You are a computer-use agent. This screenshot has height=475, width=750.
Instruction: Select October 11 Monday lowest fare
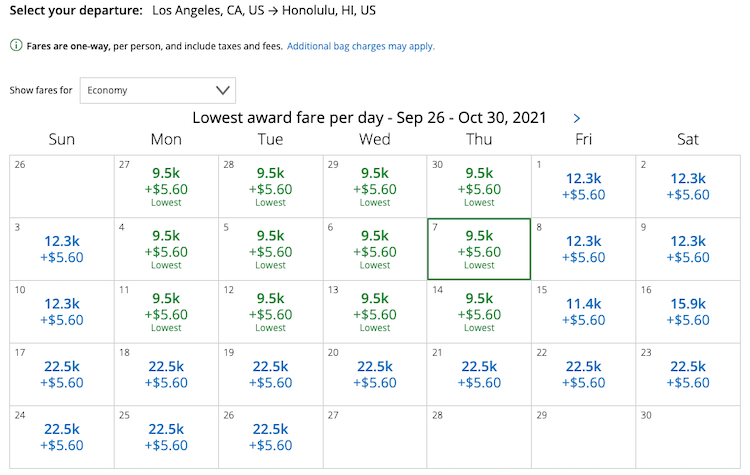166,312
